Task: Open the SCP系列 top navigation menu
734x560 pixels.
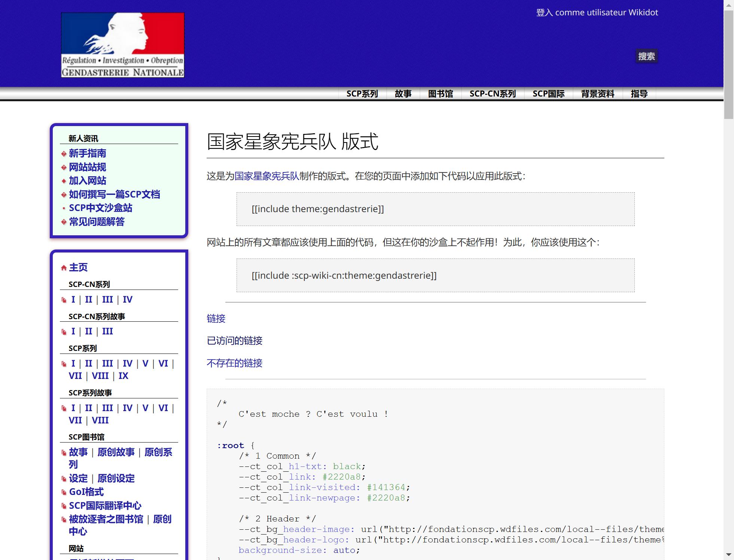Action: tap(362, 94)
